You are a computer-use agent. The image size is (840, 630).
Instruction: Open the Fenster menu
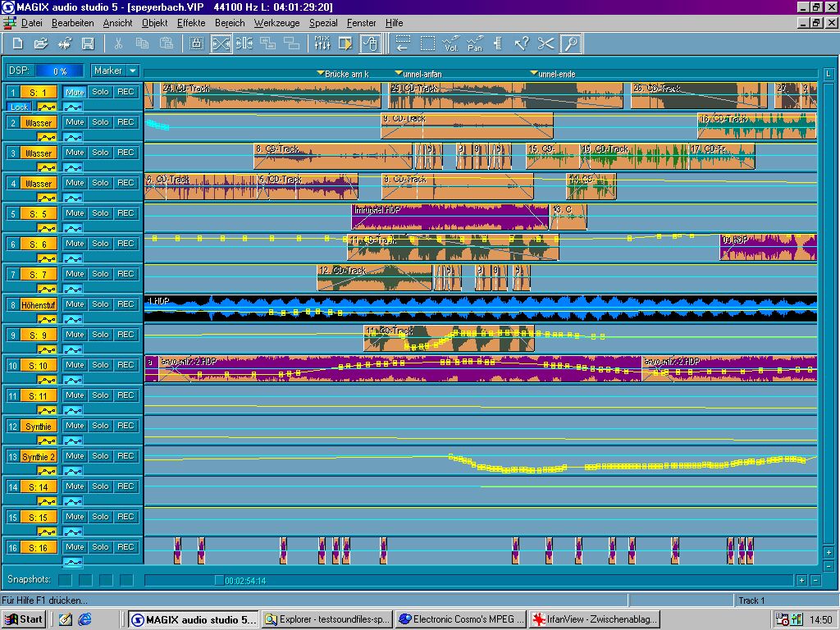click(x=361, y=23)
